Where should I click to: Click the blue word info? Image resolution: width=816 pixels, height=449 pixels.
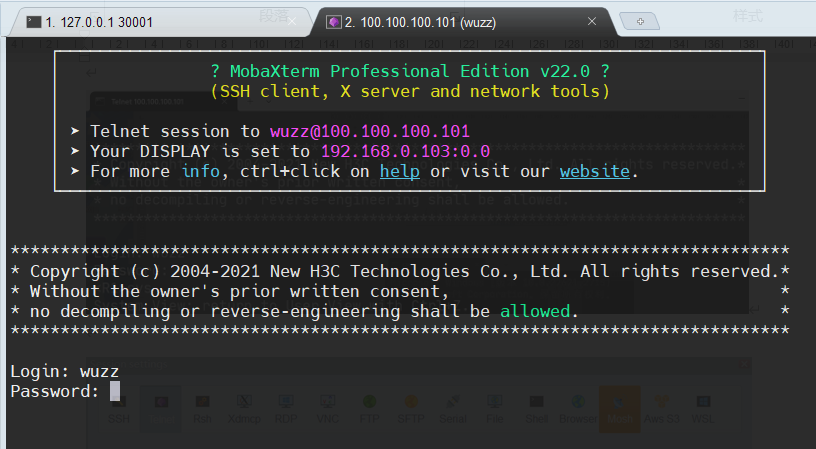click(x=200, y=171)
